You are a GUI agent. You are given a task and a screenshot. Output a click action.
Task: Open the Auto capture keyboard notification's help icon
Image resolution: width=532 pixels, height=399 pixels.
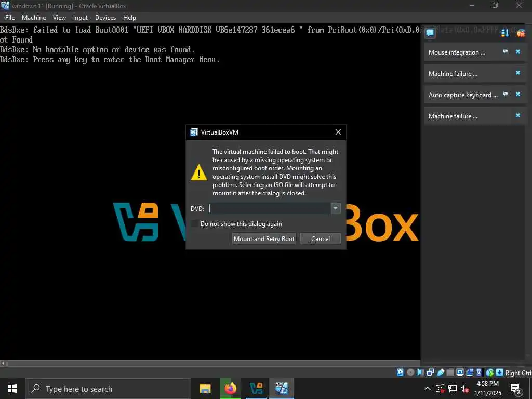pyautogui.click(x=505, y=94)
